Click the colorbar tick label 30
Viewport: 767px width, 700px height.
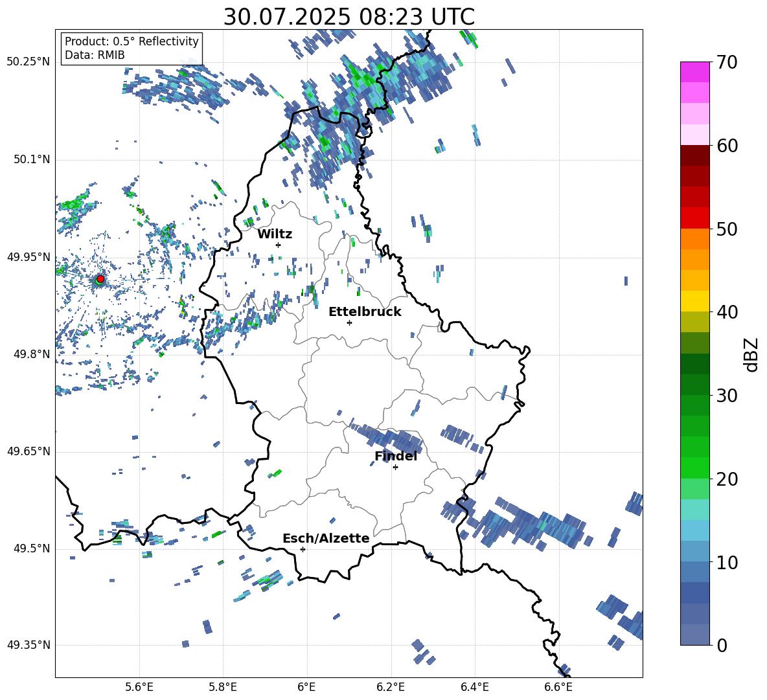point(727,396)
